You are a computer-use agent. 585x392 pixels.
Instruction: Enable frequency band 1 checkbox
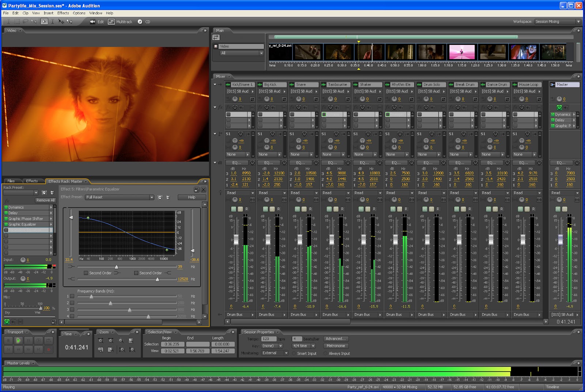[x=72, y=296]
